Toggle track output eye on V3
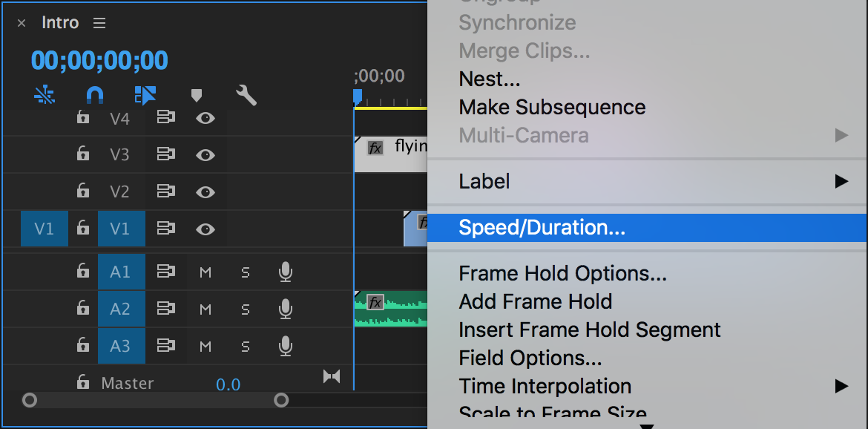Image resolution: width=868 pixels, height=429 pixels. [206, 154]
